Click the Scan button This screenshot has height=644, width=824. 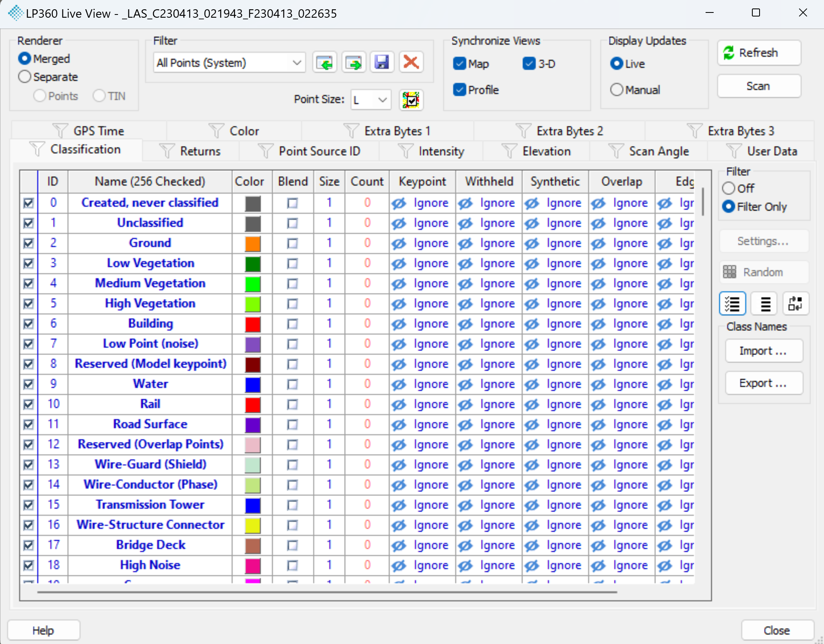point(759,86)
